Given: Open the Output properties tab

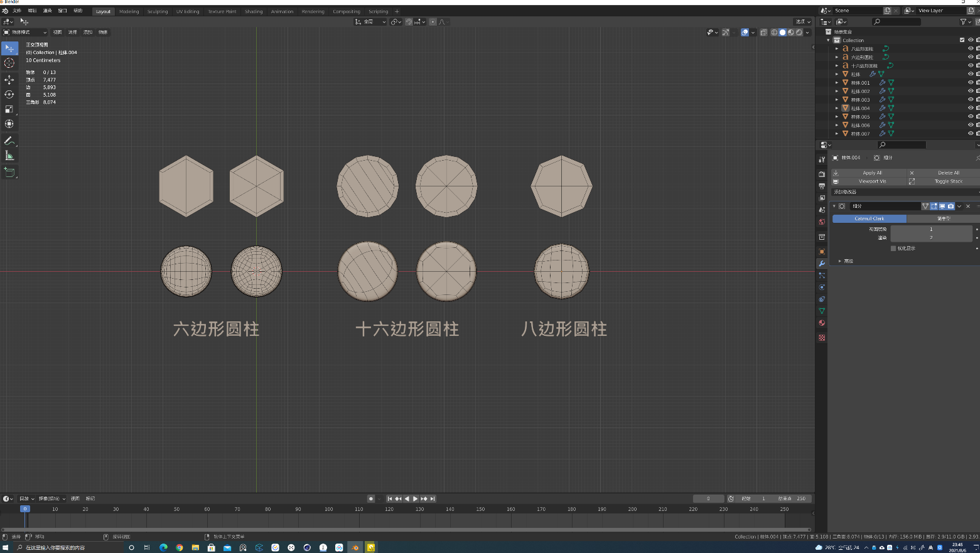Looking at the screenshot, I should pyautogui.click(x=822, y=186).
